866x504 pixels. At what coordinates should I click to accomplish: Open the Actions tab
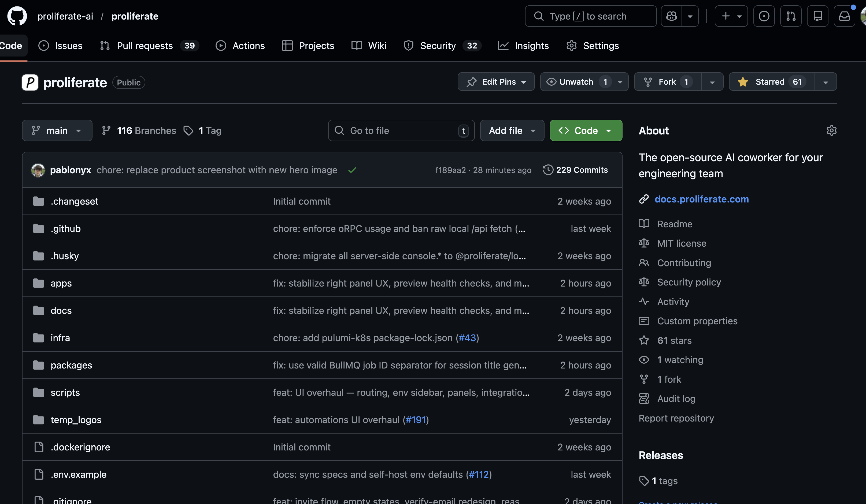tap(240, 45)
